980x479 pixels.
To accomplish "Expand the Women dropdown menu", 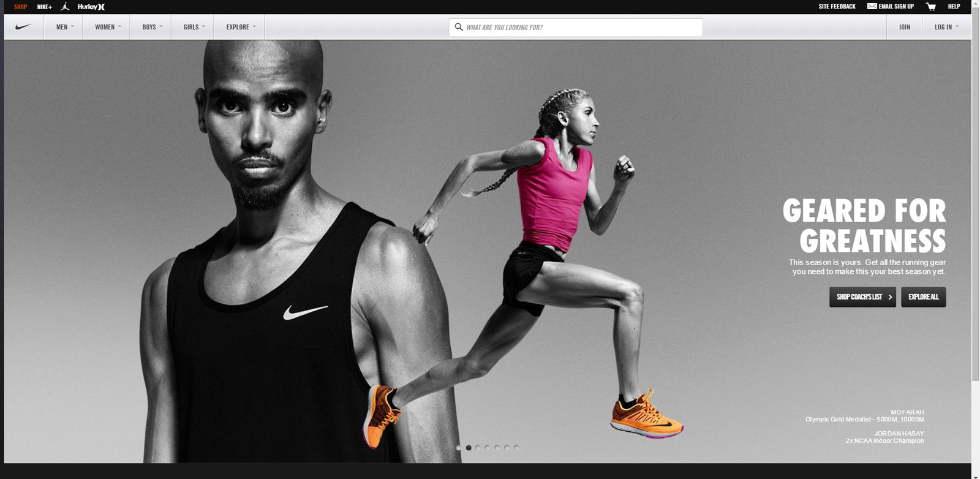I will click(x=107, y=27).
